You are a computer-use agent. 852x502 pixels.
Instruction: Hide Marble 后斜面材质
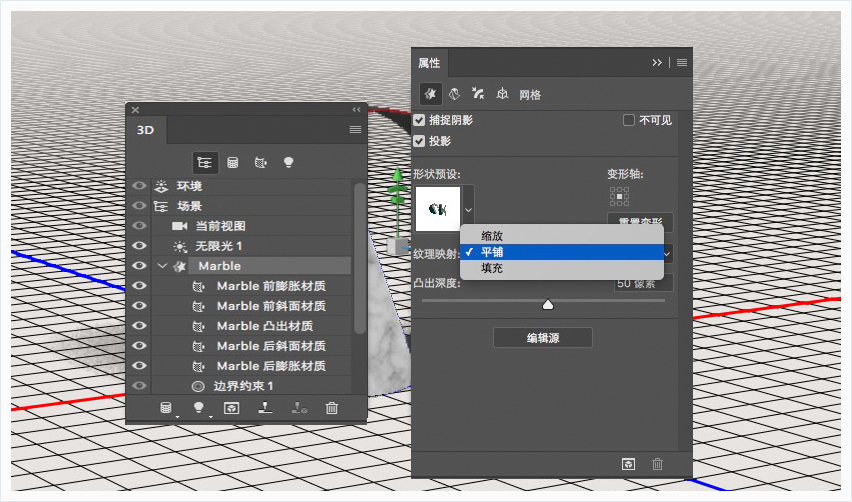pos(139,346)
